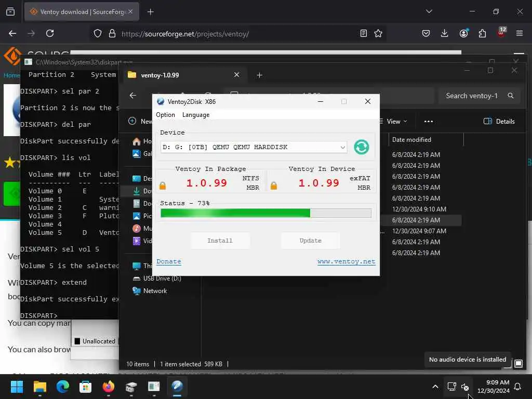The image size is (532, 399).
Task: Toggle the Details pane in Explorer
Action: [x=499, y=121]
